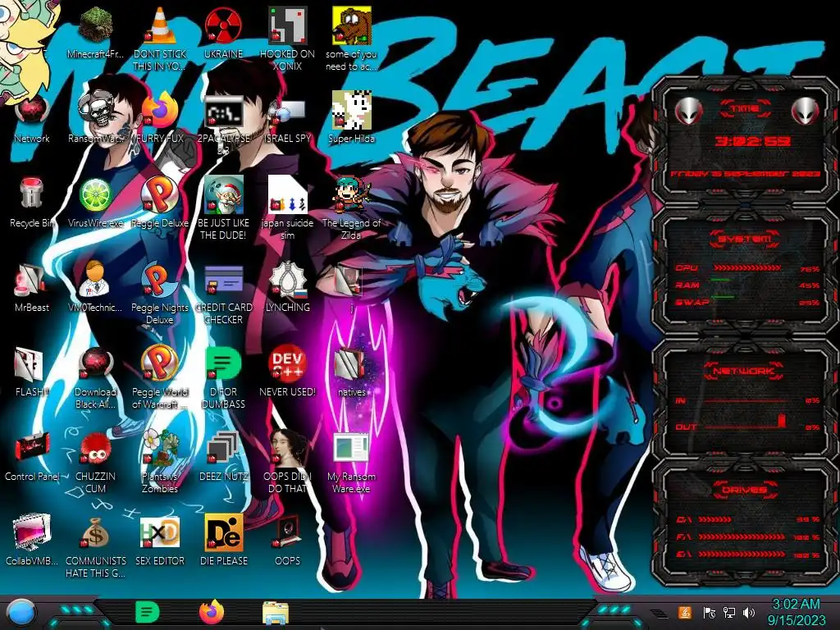Open the money bag COMMUNISTS HATE THIS icon

[x=96, y=532]
